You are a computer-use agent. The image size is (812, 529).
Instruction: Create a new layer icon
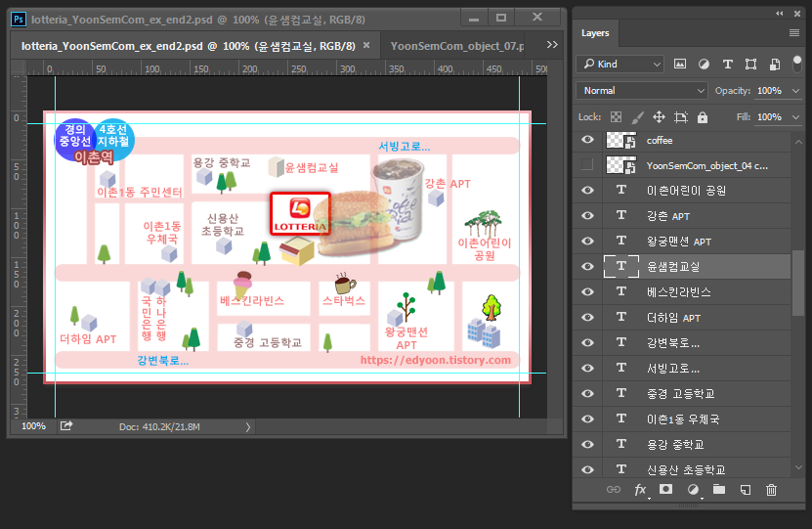coord(746,490)
